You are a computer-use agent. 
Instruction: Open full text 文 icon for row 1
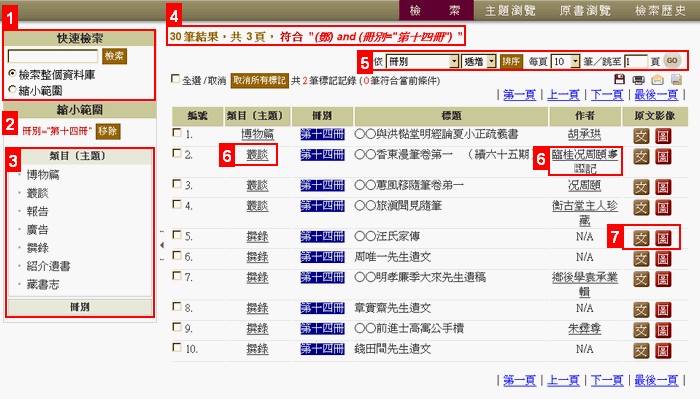[641, 136]
